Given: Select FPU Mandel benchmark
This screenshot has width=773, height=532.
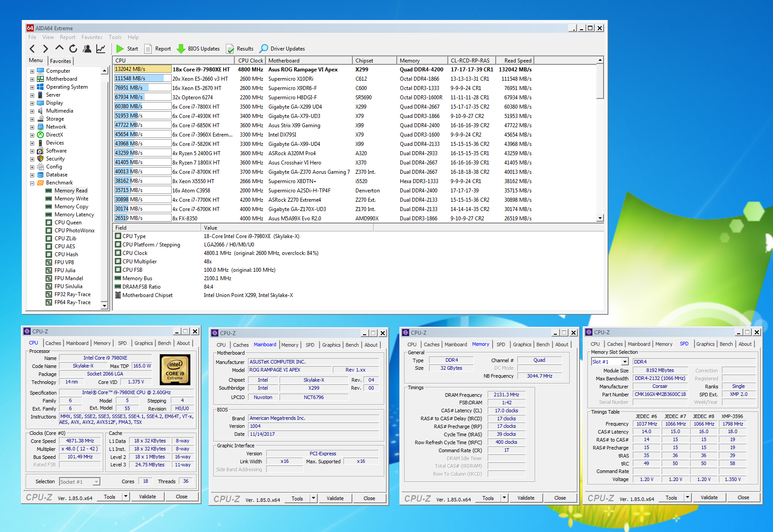Looking at the screenshot, I should coord(68,278).
